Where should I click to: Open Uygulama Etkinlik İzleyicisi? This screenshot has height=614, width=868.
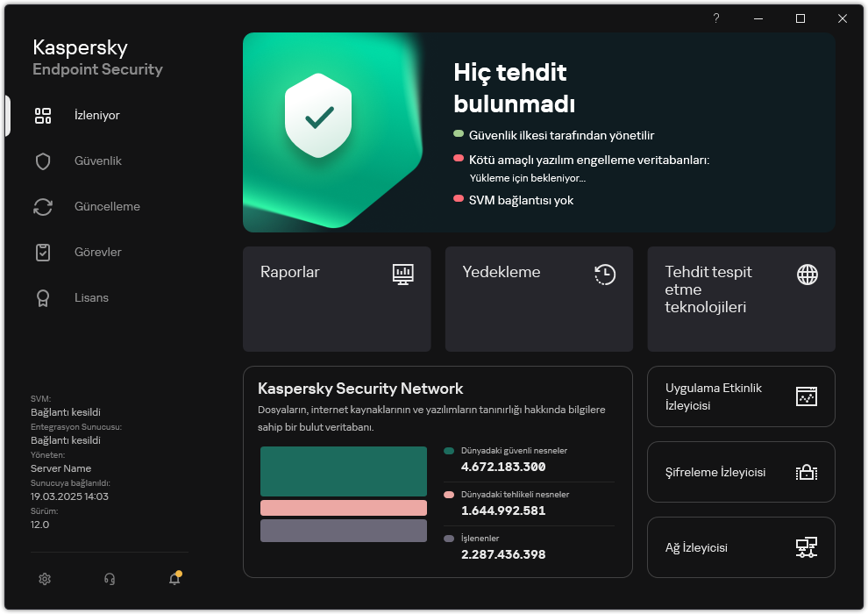click(x=741, y=396)
